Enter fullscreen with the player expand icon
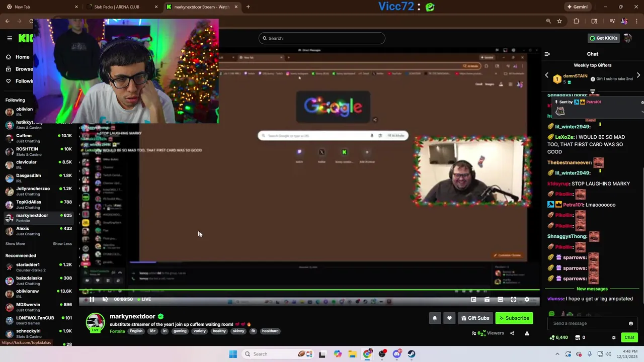 point(514,299)
